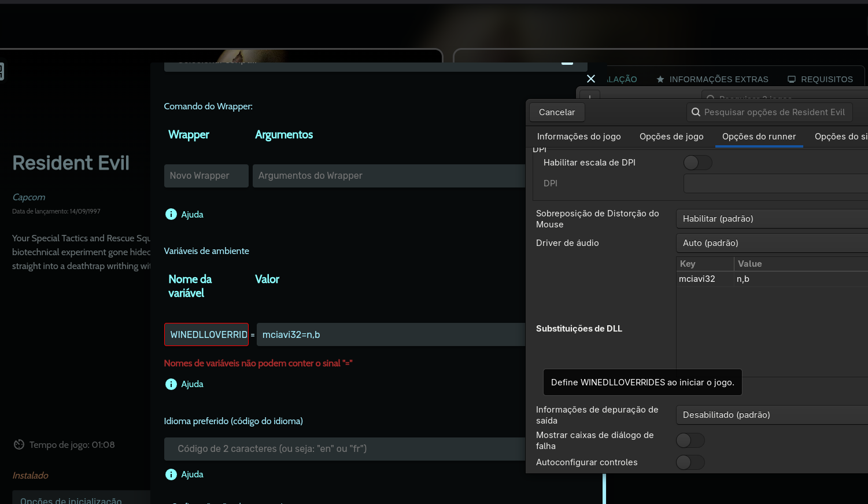868x504 pixels.
Task: Close the Heroic settings dialog with X
Action: 591,79
